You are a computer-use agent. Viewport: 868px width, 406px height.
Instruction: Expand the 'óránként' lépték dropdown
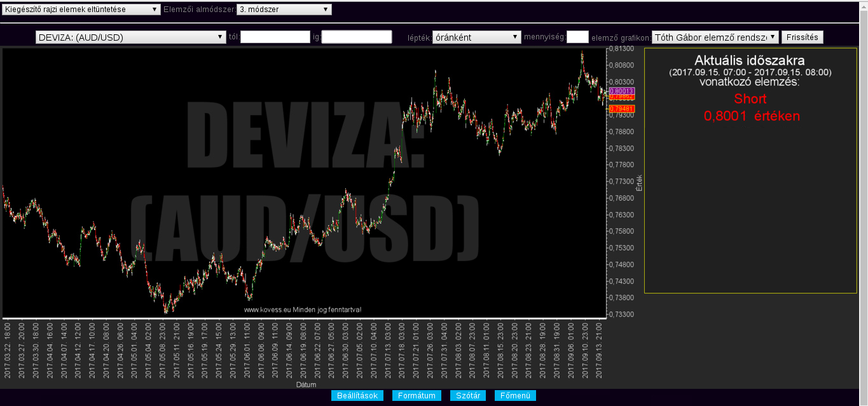476,37
